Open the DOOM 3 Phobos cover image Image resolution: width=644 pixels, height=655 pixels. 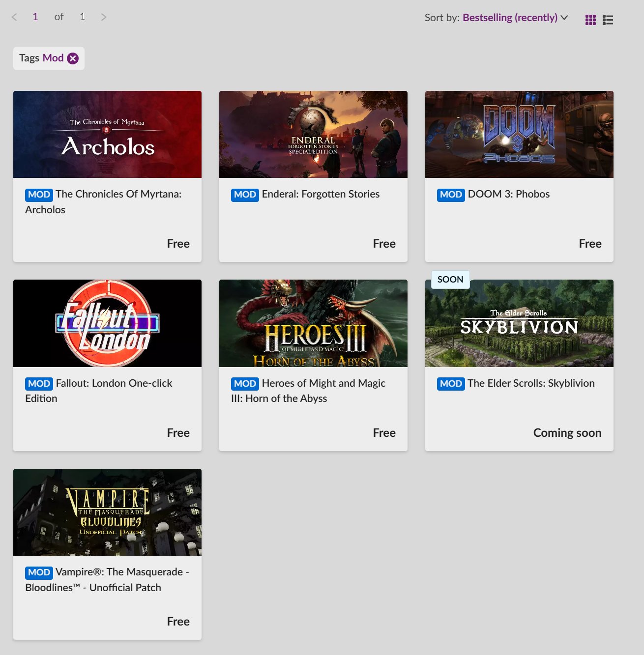(519, 134)
